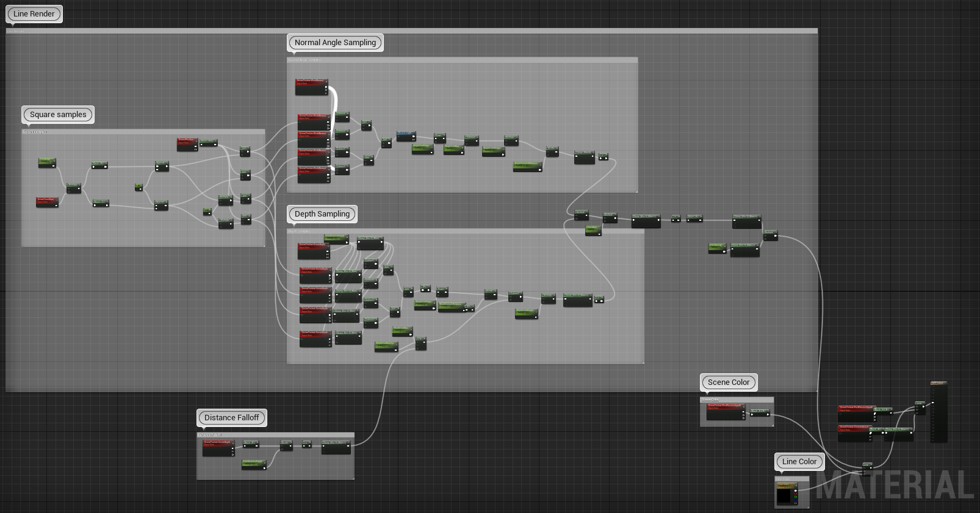Click the black Line Color preview swatch
Screen dimensions: 980x513
[784, 496]
